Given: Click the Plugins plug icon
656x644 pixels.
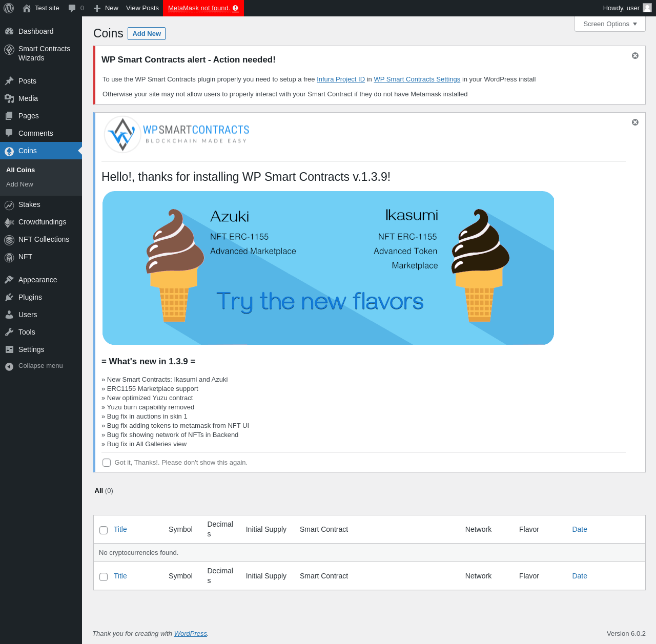Looking at the screenshot, I should 9,297.
